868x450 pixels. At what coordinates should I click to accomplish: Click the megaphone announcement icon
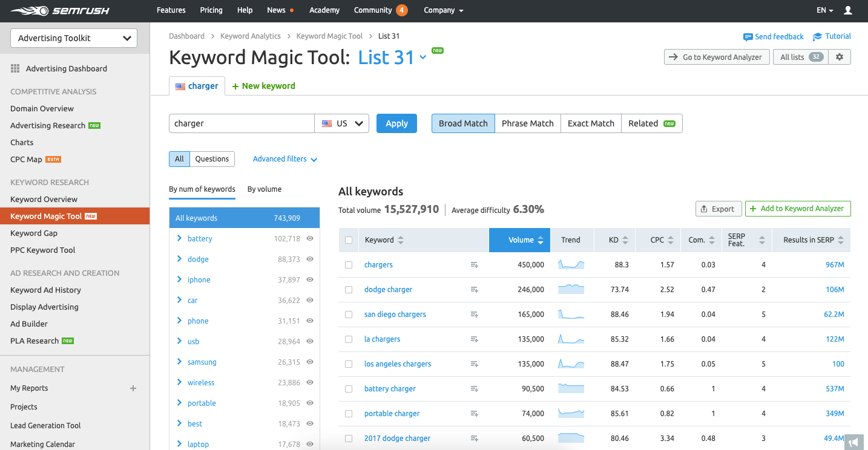pyautogui.click(x=853, y=442)
